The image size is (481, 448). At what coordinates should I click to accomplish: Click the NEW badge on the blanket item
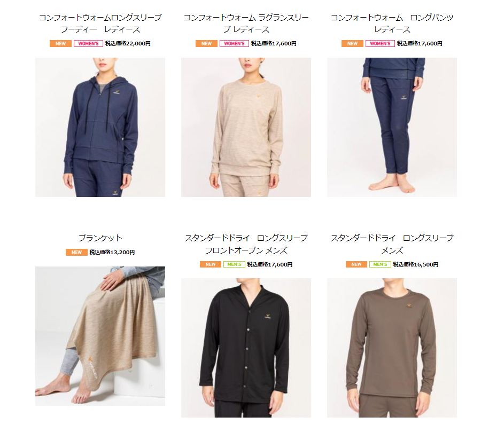76,252
